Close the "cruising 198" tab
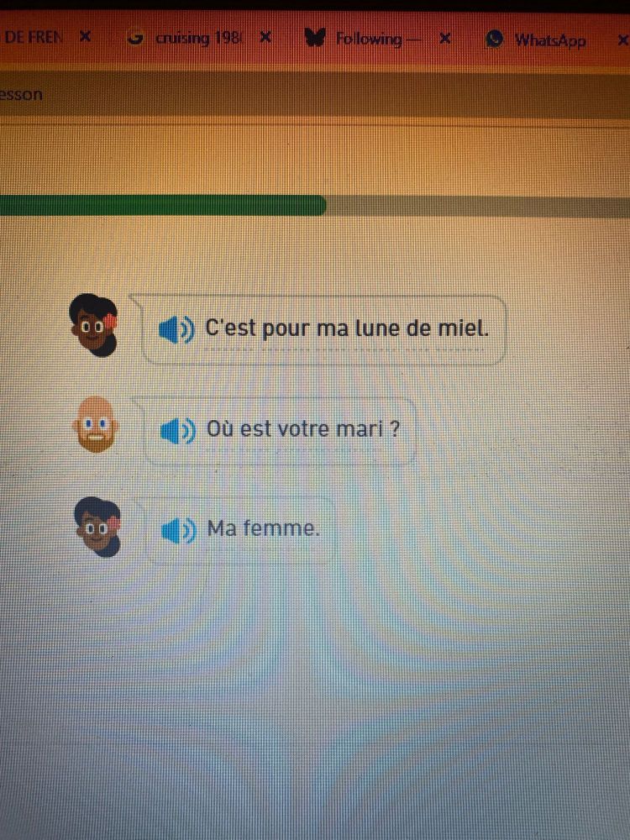Viewport: 630px width, 840px height. 265,38
